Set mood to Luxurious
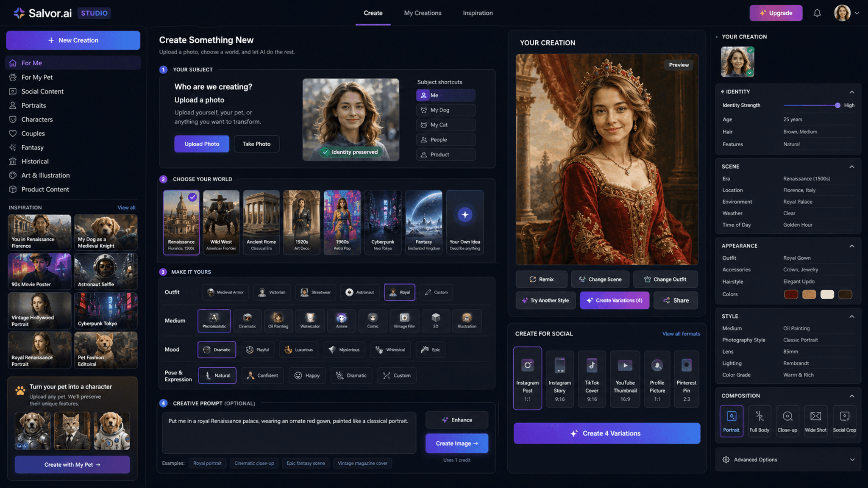Screen dimensions: 868x488 pyautogui.click(x=299, y=350)
